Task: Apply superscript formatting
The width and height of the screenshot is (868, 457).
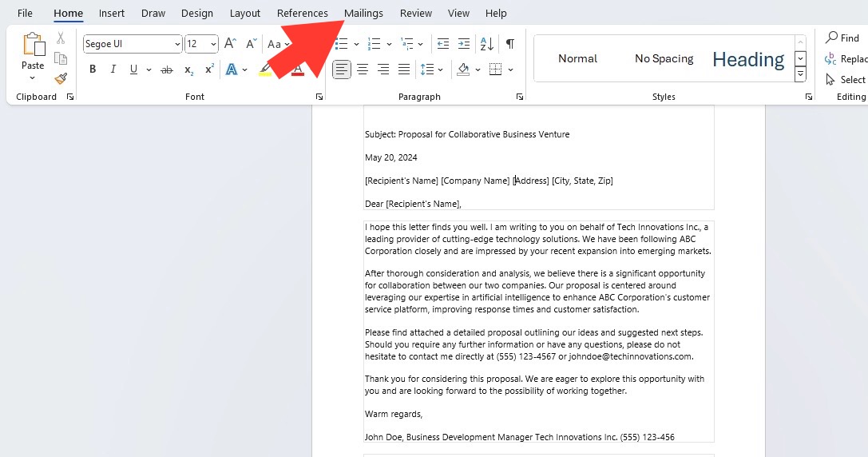Action: 209,70
